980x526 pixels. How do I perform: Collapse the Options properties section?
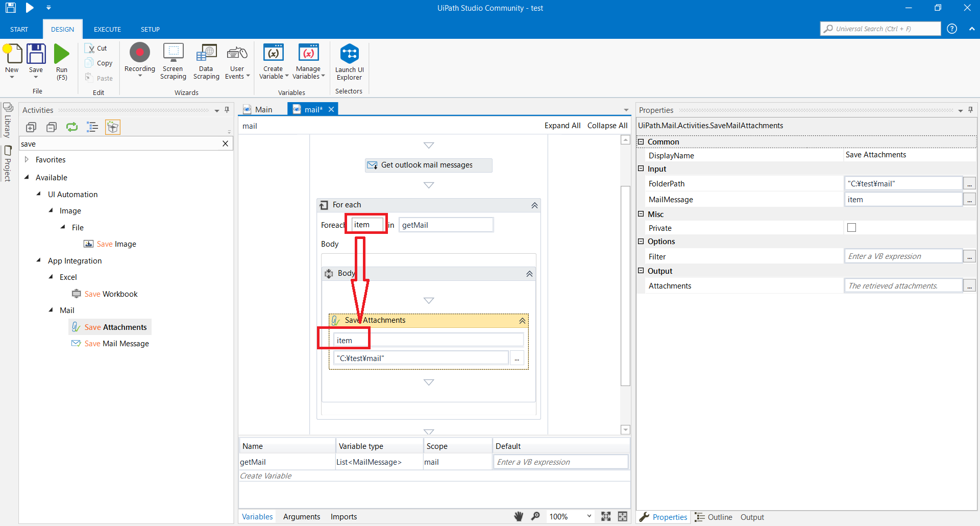point(641,241)
